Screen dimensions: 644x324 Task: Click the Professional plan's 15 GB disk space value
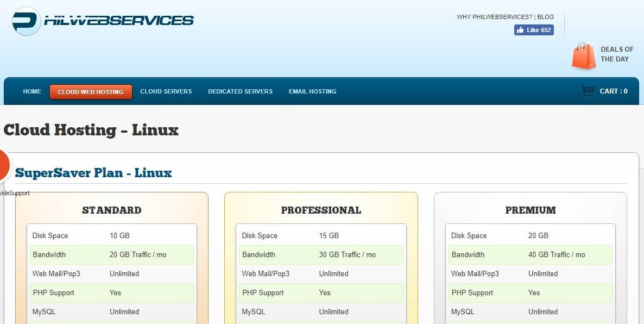pyautogui.click(x=329, y=235)
